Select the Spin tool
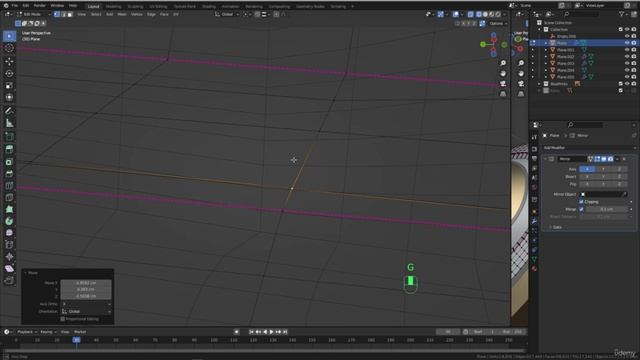Viewport: 640px width, 360px height. coord(9,221)
